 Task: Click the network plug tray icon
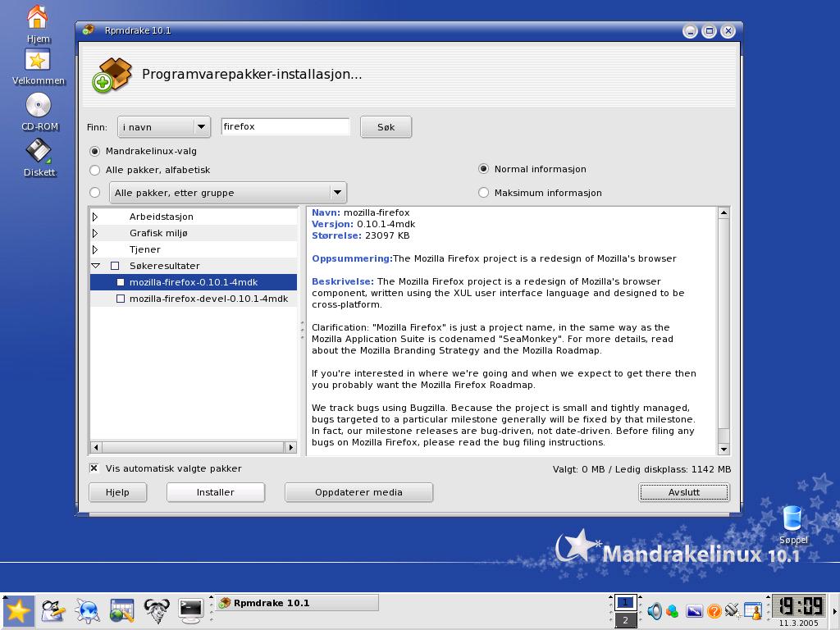pyautogui.click(x=733, y=610)
